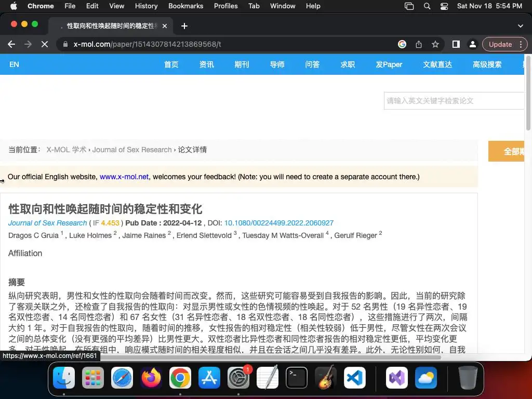Open Safari from the Dock

point(122,378)
